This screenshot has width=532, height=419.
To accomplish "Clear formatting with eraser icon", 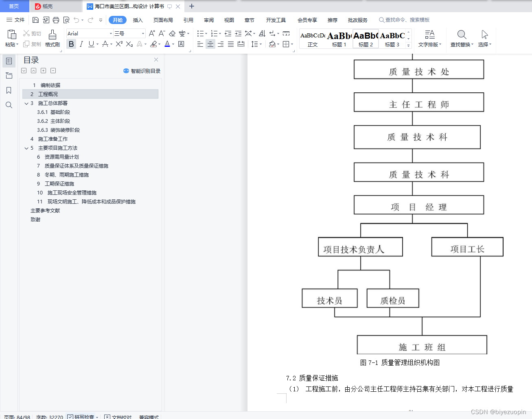I will tap(172, 33).
